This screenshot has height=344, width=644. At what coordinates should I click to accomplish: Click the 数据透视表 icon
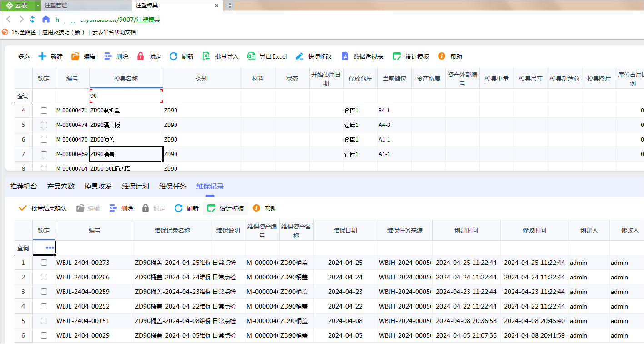pos(345,56)
